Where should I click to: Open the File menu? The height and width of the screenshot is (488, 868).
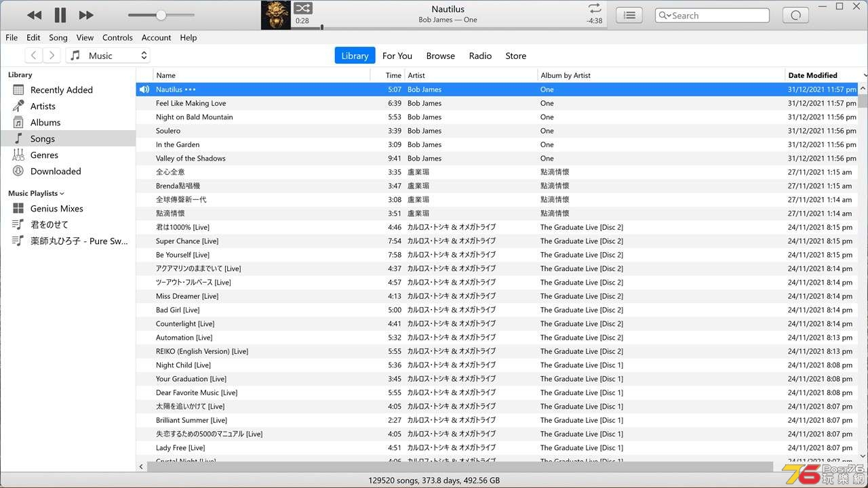[12, 37]
